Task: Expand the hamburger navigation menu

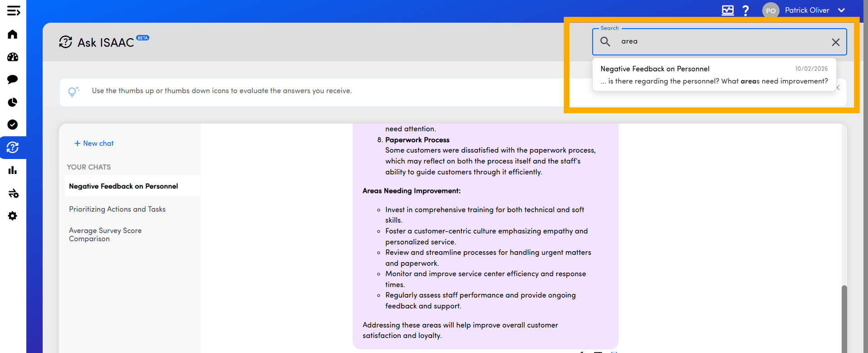Action: [13, 11]
